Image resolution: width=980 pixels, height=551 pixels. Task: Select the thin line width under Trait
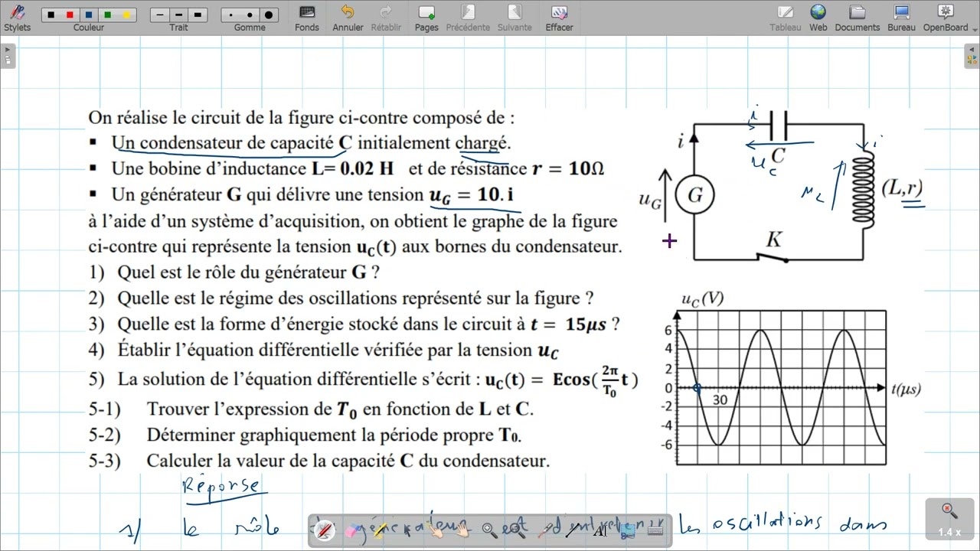160,15
